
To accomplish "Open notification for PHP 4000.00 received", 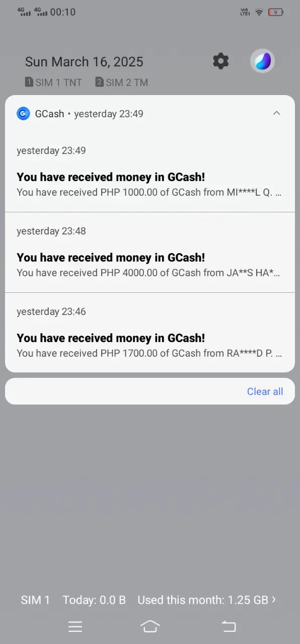I will (150, 252).
